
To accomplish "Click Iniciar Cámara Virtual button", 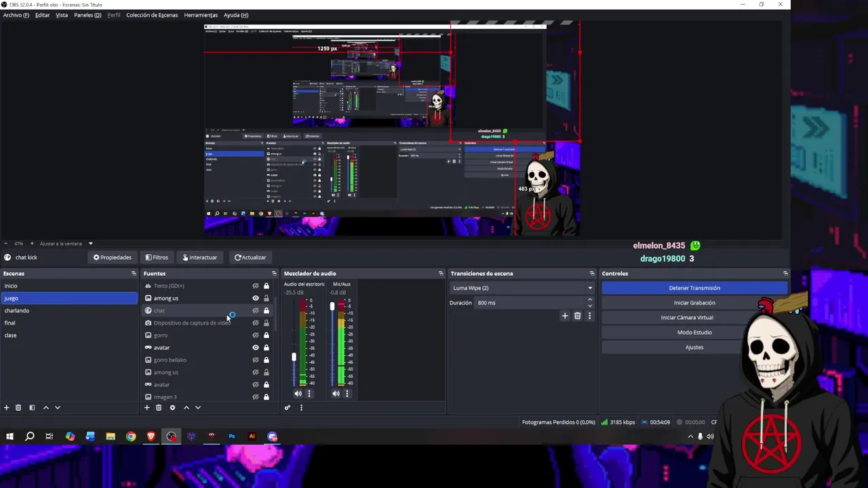I will tap(687, 317).
